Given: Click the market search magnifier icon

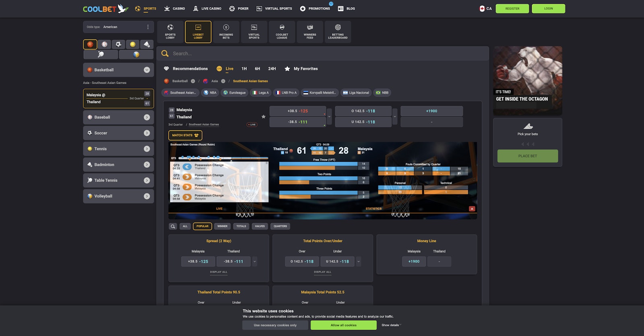Looking at the screenshot, I should coord(173,226).
